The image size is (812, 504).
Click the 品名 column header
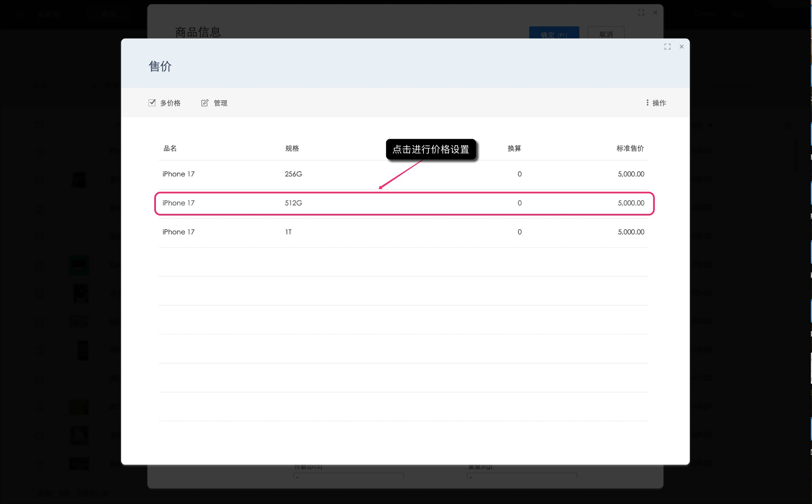point(170,148)
